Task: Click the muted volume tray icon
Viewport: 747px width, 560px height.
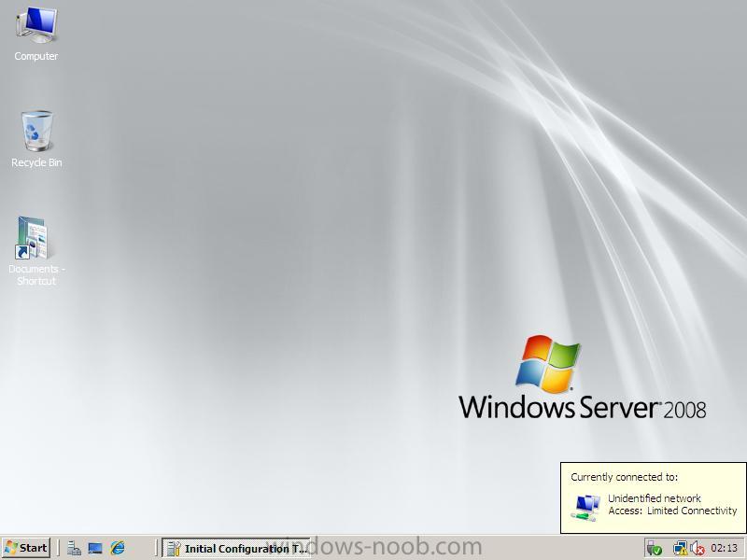Action: [x=698, y=549]
